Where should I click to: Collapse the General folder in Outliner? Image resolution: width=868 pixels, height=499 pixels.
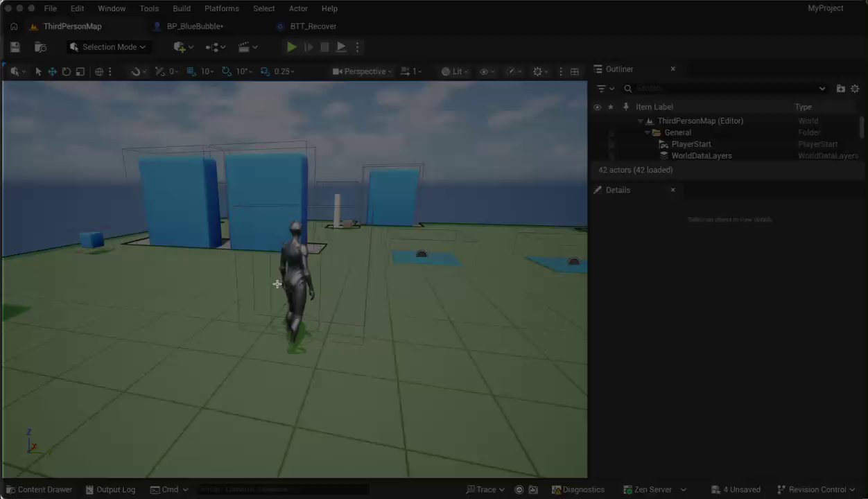(648, 133)
